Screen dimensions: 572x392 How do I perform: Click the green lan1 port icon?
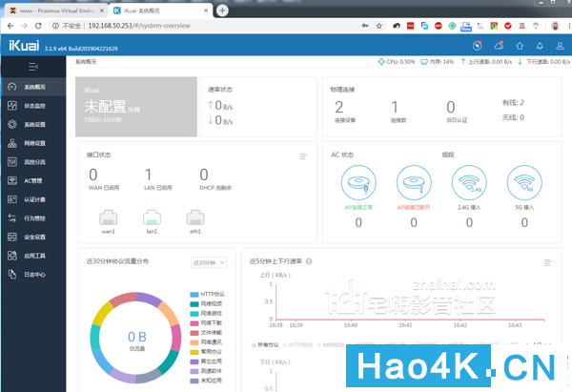(x=152, y=217)
